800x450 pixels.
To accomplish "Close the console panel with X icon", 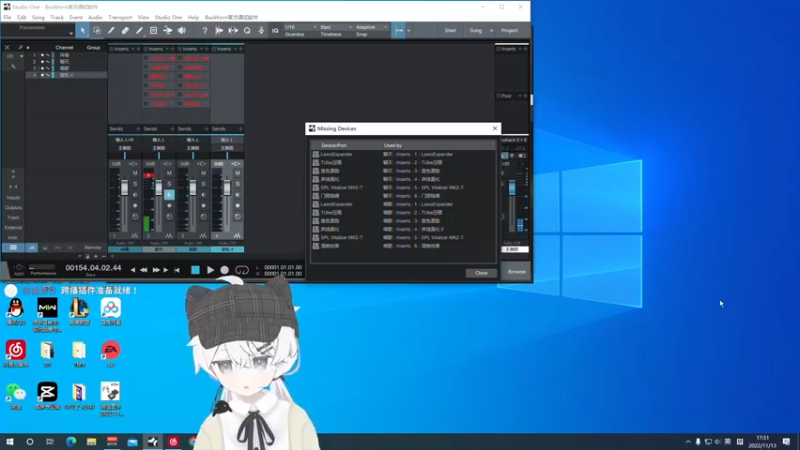I will click(7, 47).
